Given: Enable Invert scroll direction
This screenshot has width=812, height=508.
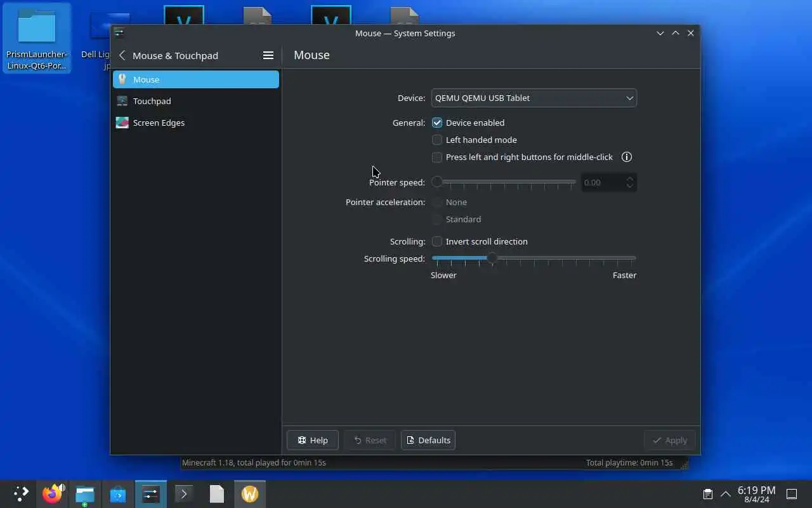Looking at the screenshot, I should [437, 241].
